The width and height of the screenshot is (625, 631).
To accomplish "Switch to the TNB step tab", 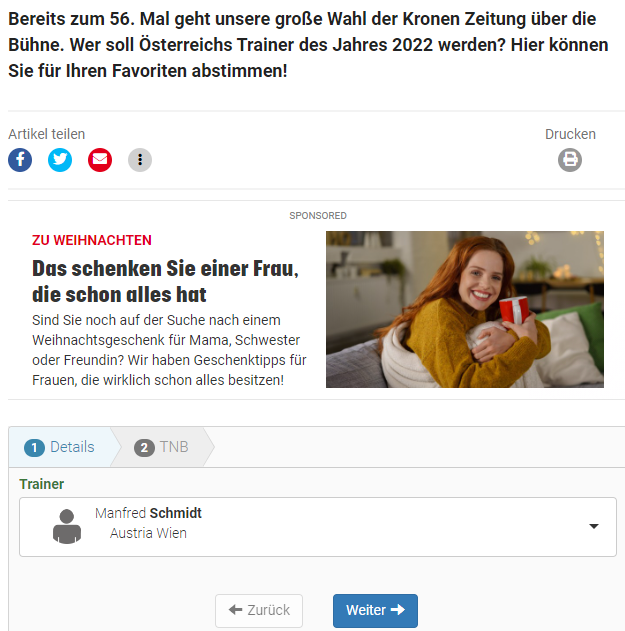I will pyautogui.click(x=161, y=447).
